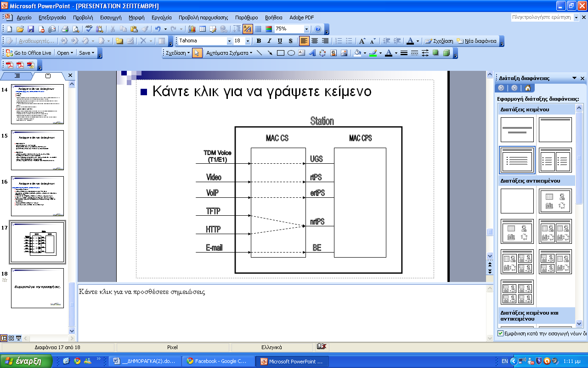Open the Μορφή menu
This screenshot has height=368, width=588.
point(136,17)
